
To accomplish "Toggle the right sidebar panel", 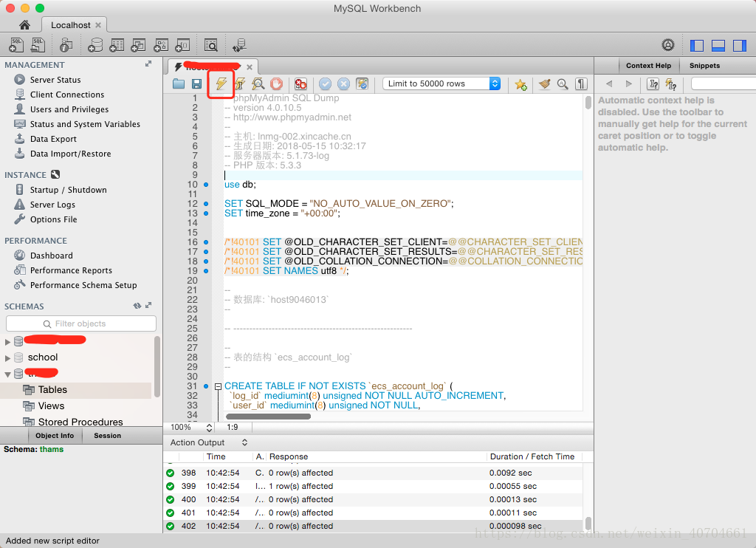I will [x=740, y=45].
